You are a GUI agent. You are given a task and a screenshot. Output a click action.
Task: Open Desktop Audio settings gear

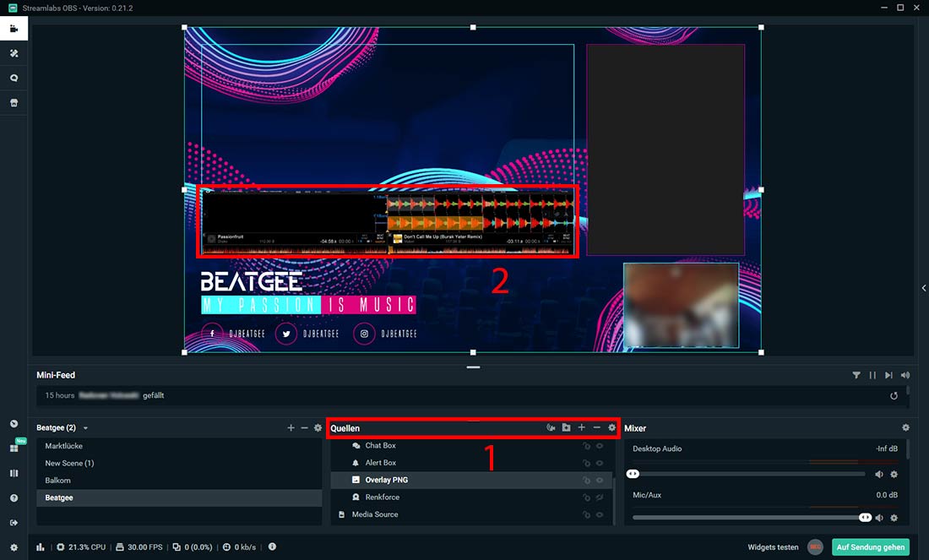tap(894, 474)
